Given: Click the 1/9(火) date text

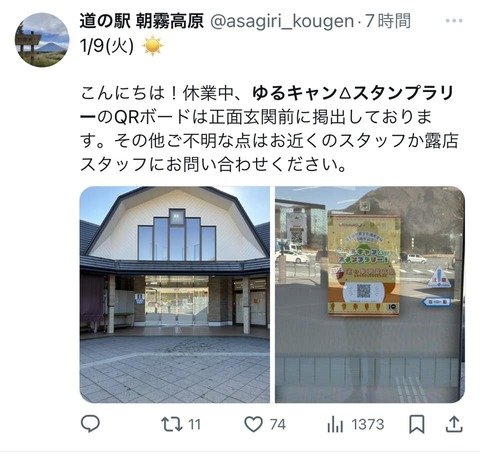Looking at the screenshot, I should pyautogui.click(x=107, y=46).
